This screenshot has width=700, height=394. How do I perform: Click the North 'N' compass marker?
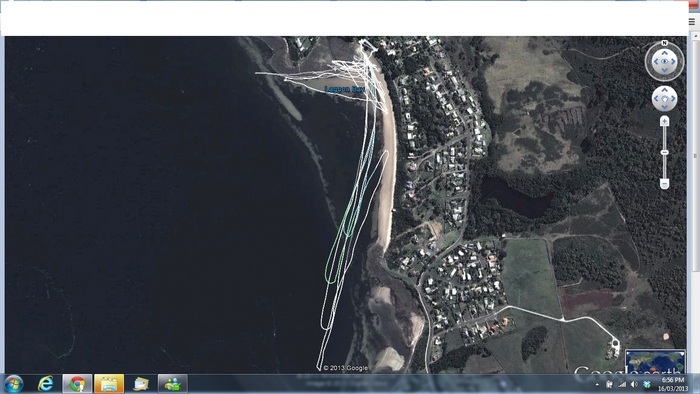[664, 43]
